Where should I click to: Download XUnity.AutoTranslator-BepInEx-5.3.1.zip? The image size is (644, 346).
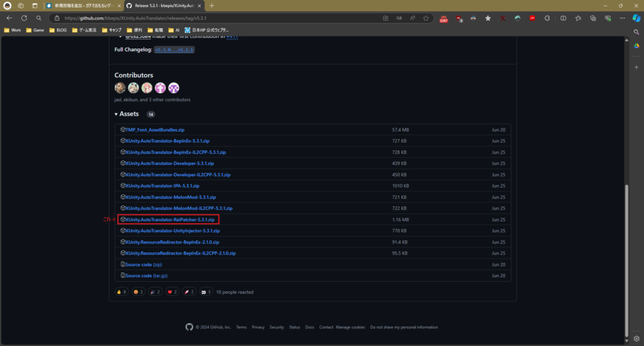[167, 141]
